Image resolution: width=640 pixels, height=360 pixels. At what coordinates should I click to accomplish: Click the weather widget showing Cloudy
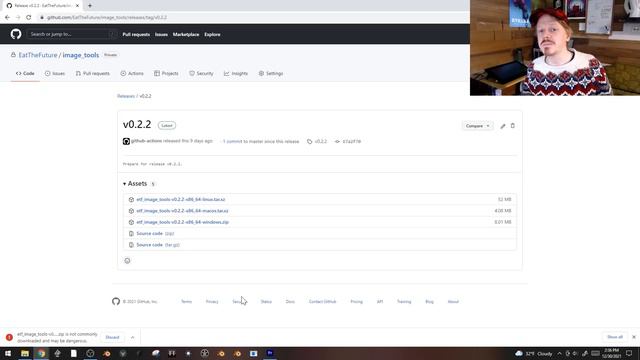[534, 353]
